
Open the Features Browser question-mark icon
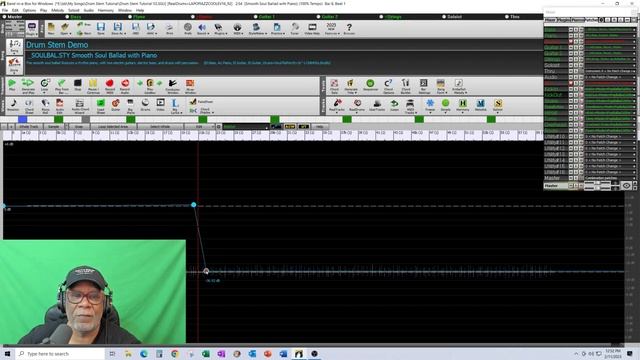tap(349, 29)
